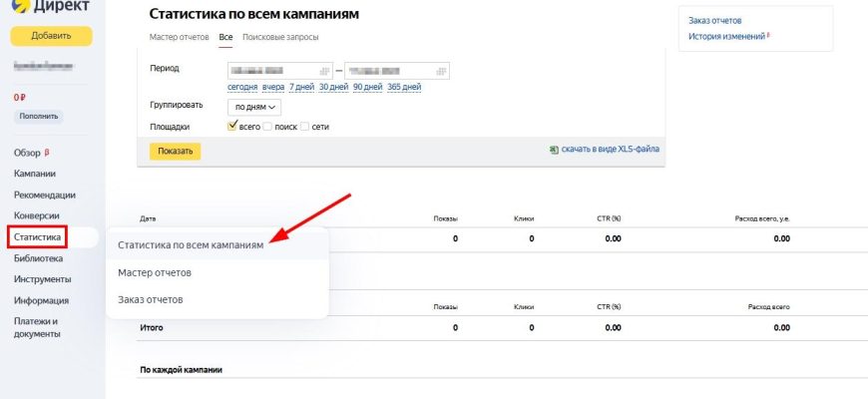Choose 'Мастер отчетов' in the flyout menu
868x399 pixels.
(155, 272)
